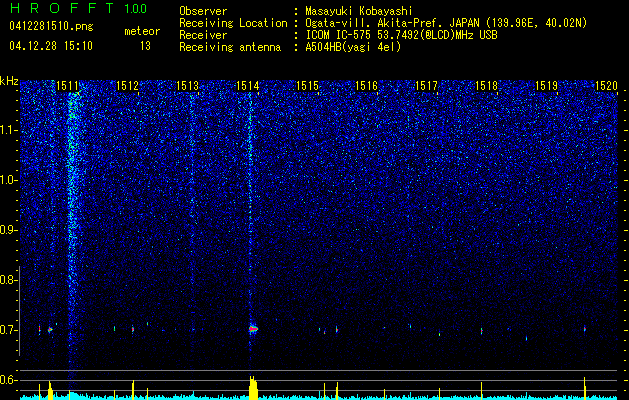Viewport: 629px width, 400px height.
Task: Click the 0.8 kHz axis label
Action: coord(8,280)
